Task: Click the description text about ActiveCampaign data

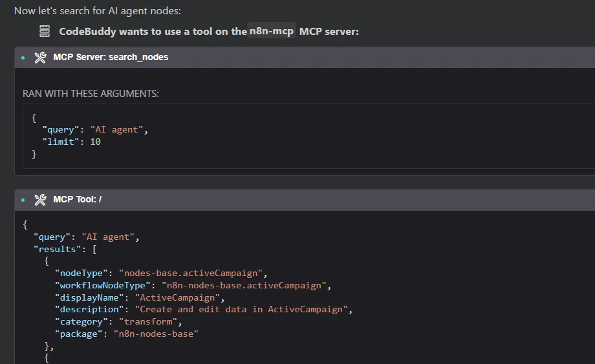Action: pos(242,310)
